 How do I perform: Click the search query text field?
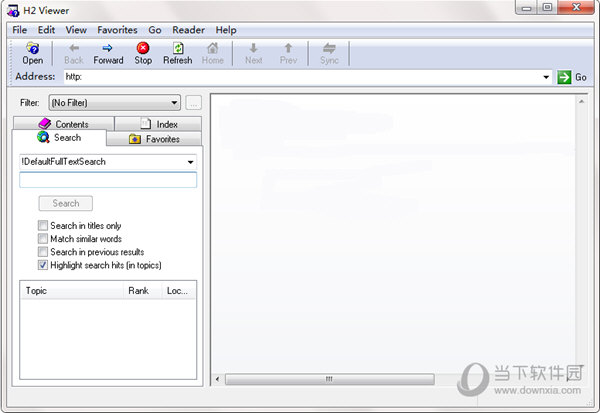[x=108, y=180]
